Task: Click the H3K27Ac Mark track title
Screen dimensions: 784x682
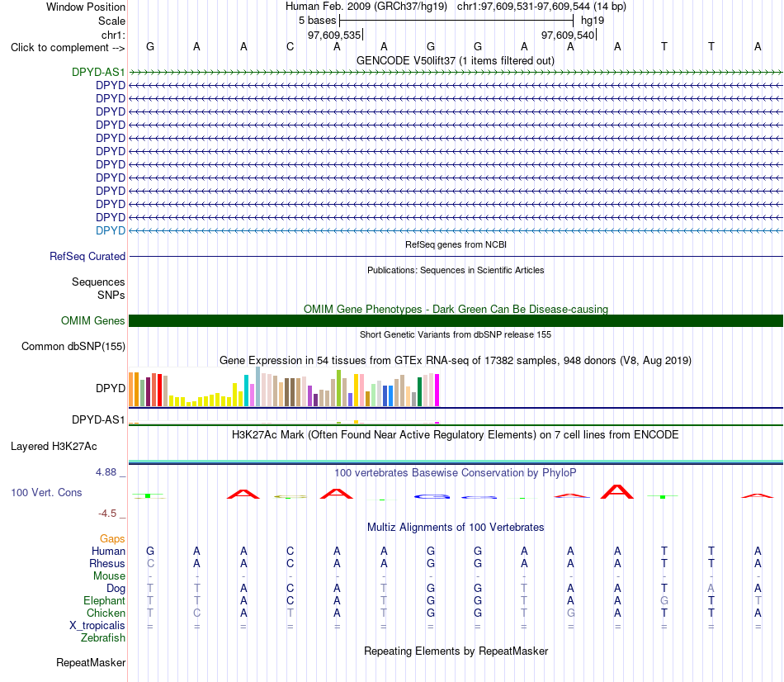Action: (455, 435)
